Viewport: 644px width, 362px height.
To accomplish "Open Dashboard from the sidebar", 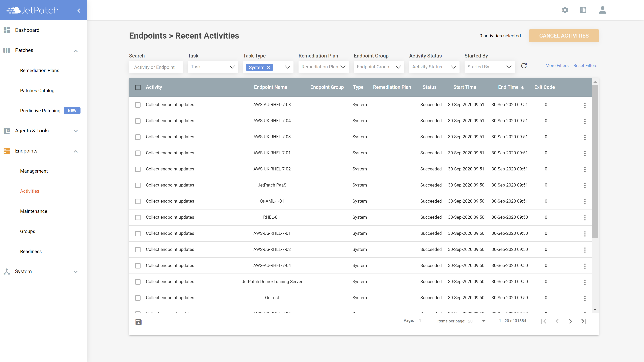I will 27,30.
